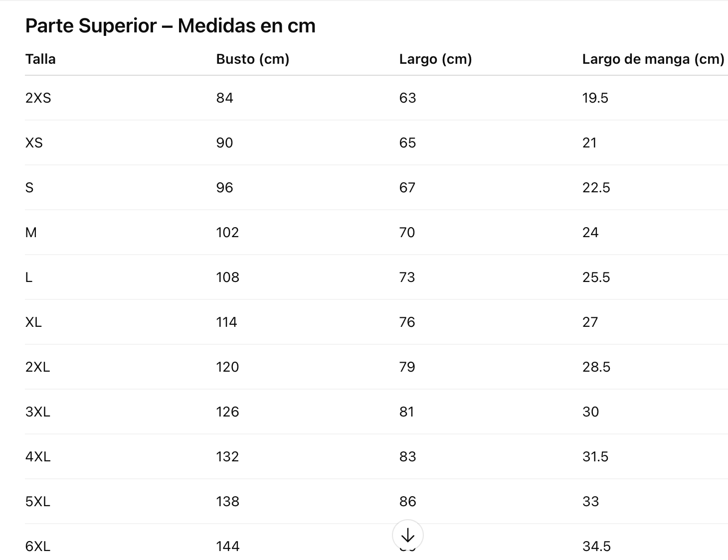Click length value 73 in L row
Screen dimensions: 728x560
(407, 278)
